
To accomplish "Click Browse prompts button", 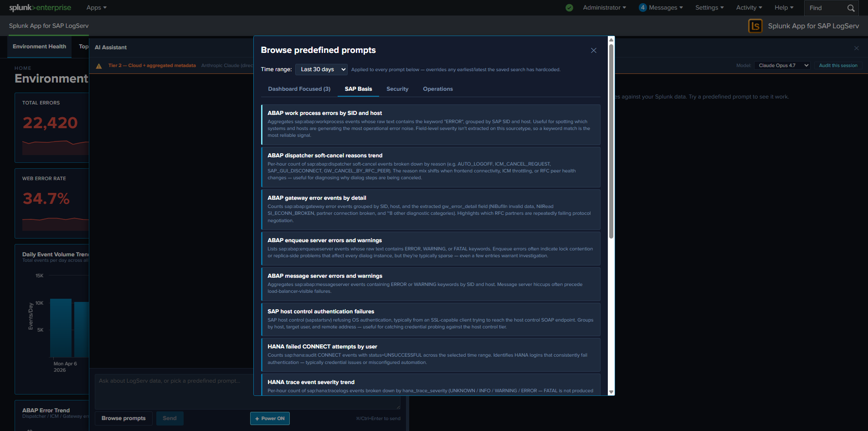I will click(x=123, y=418).
